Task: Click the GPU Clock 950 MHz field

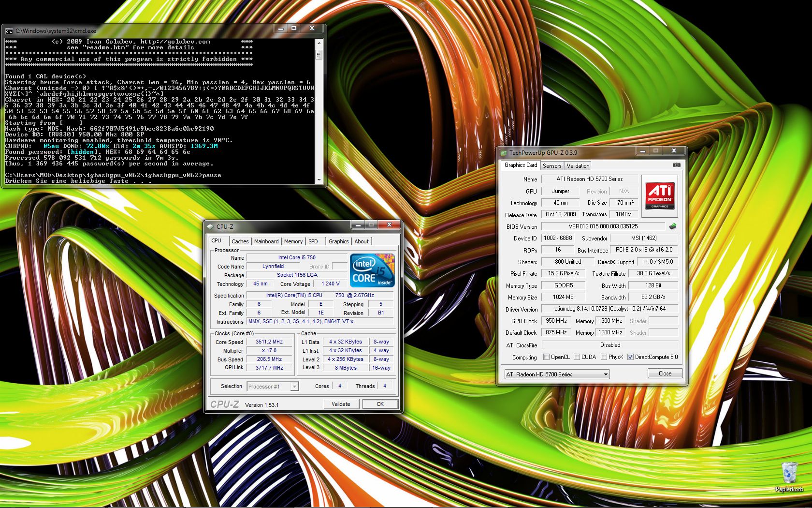Action: [556, 321]
